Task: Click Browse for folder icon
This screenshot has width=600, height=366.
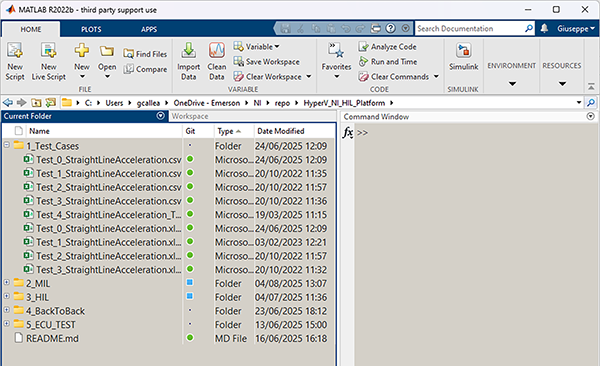Action: pos(50,103)
